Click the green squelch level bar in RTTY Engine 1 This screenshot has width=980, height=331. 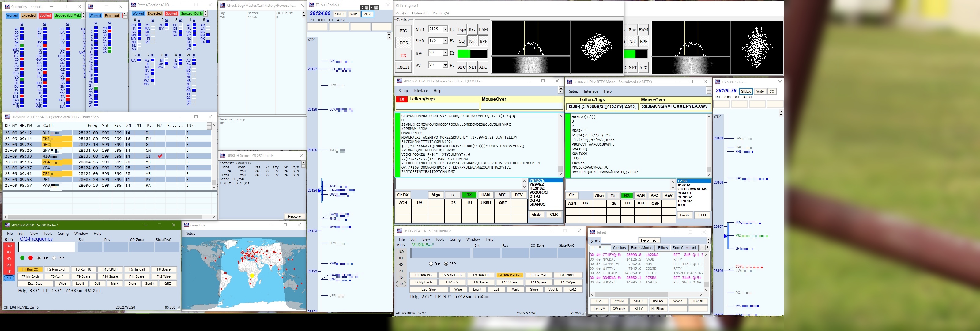(x=463, y=54)
